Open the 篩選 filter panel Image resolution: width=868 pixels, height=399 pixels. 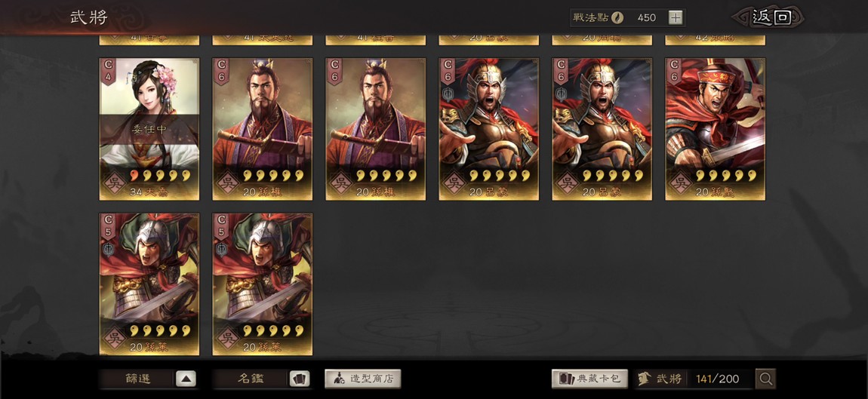pyautogui.click(x=137, y=379)
